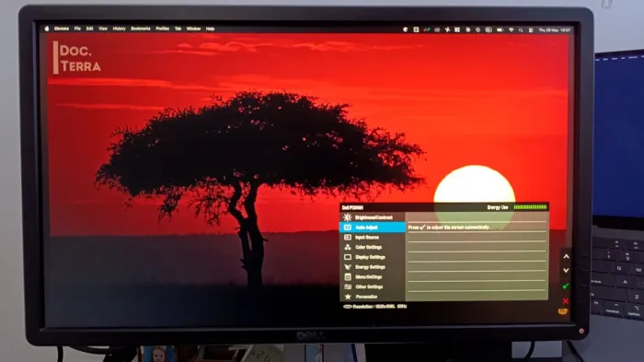
Task: Open Spotlight search magnifier icon
Action: tap(521, 30)
